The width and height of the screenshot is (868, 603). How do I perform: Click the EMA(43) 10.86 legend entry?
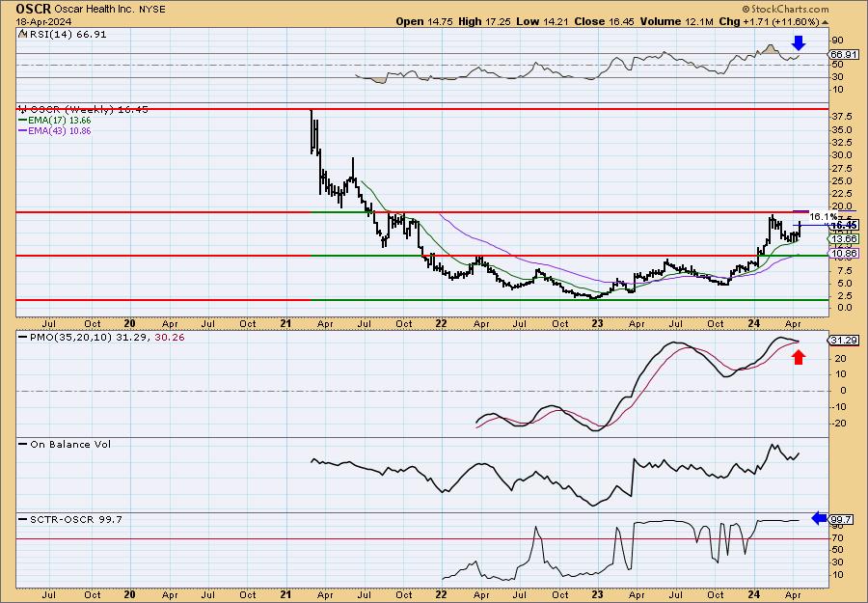[x=55, y=130]
